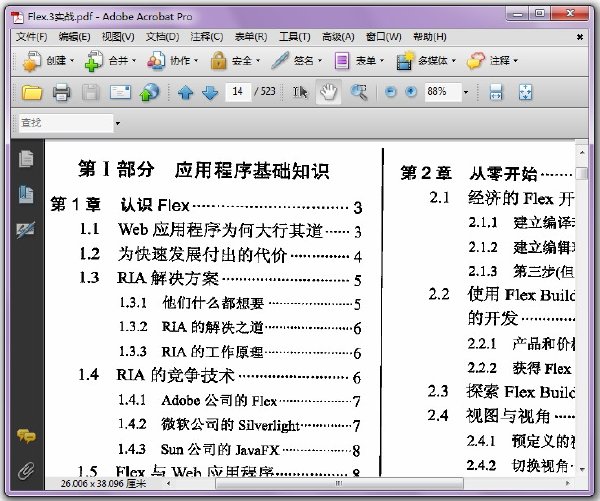Click the Secure (安全) padlock icon
This screenshot has width=600, height=501.
click(218, 61)
